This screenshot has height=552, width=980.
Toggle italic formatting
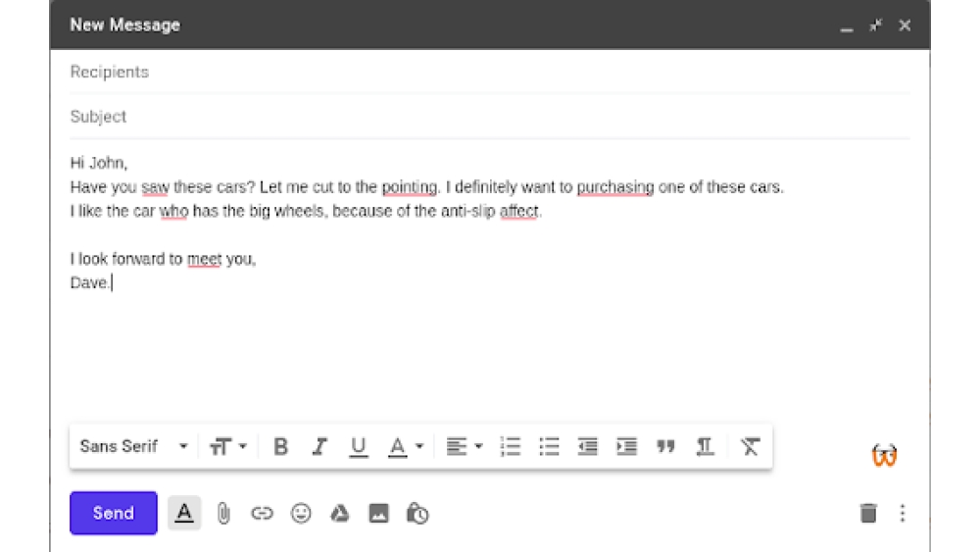(x=319, y=447)
